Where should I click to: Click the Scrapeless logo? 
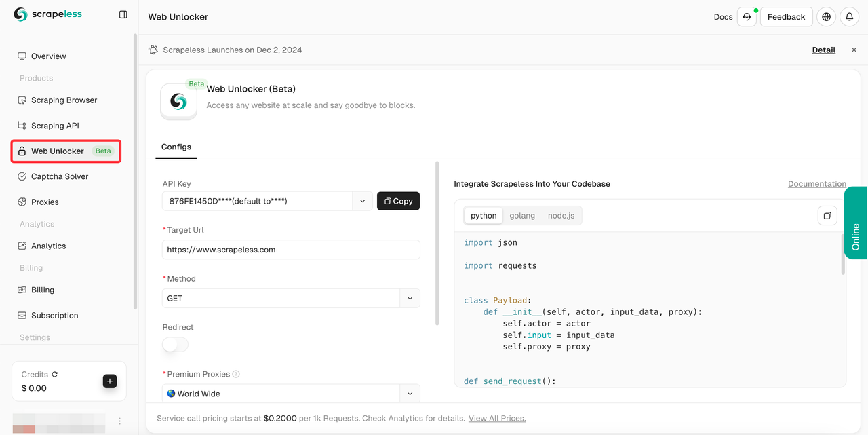(x=47, y=14)
